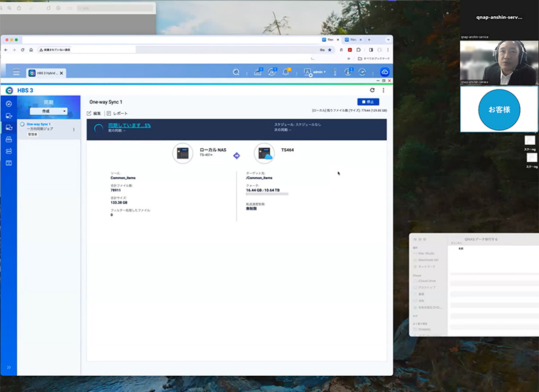Click the HBS 3 logo icon

(x=9, y=90)
